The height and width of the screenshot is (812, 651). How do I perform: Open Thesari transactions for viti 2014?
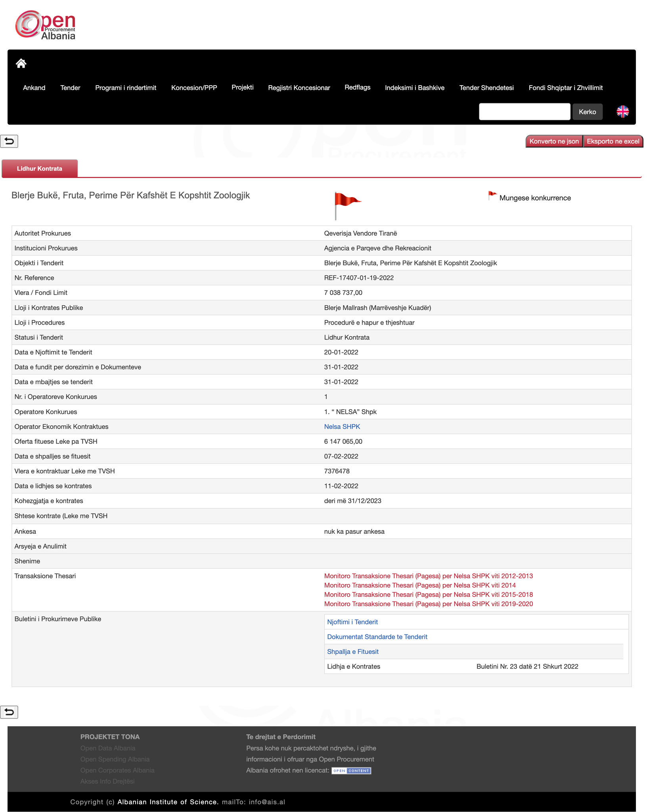tap(420, 585)
